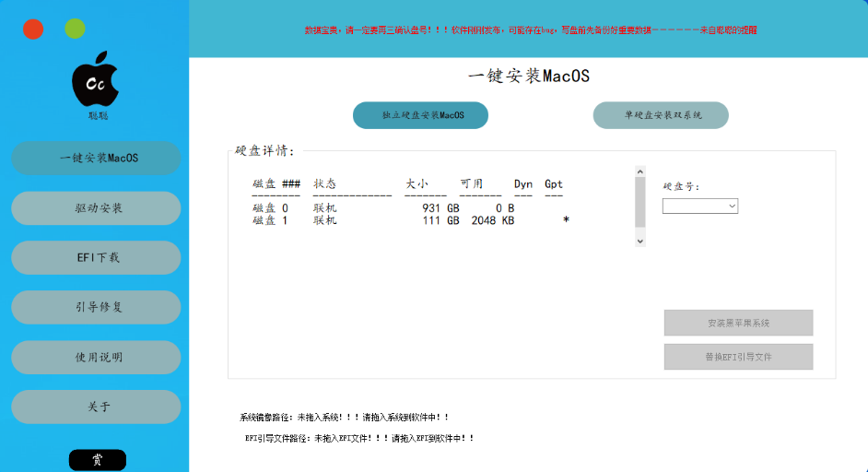Open the 关于 page
The height and width of the screenshot is (472, 868).
tap(97, 407)
